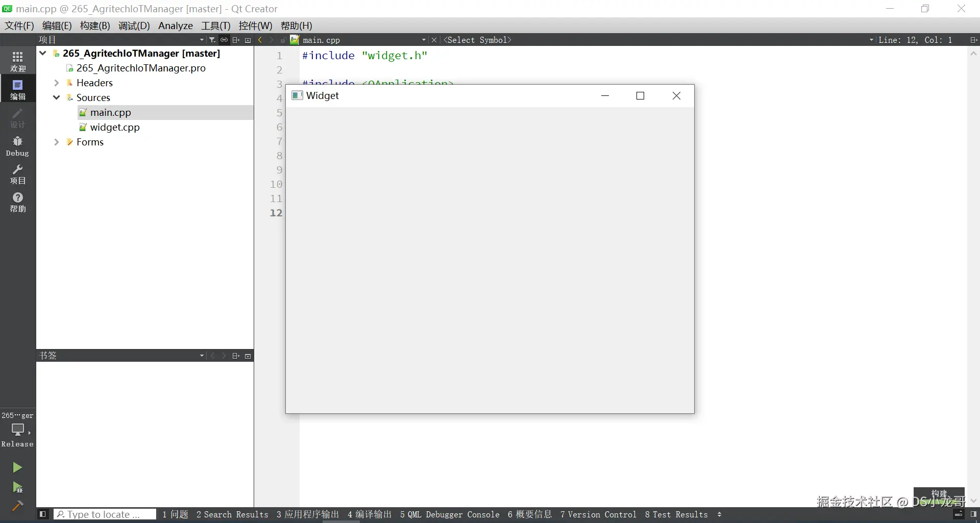Open the 欢迎 (Welcome) mode

18,61
